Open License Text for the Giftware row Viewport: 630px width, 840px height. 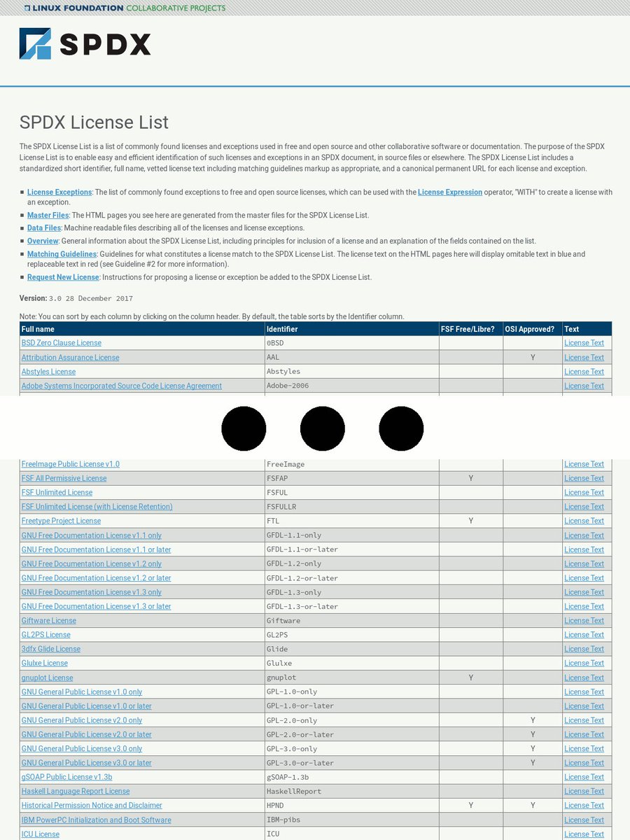click(x=584, y=621)
